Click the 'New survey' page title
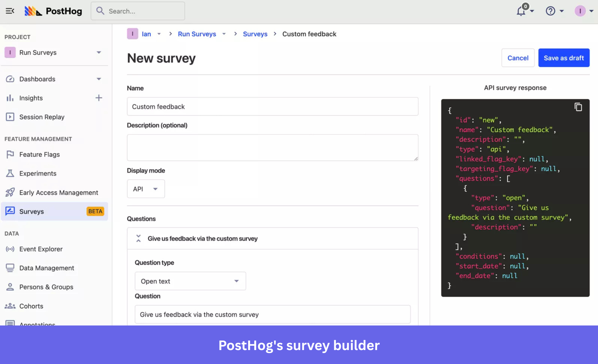This screenshot has height=364, width=598. point(161,58)
